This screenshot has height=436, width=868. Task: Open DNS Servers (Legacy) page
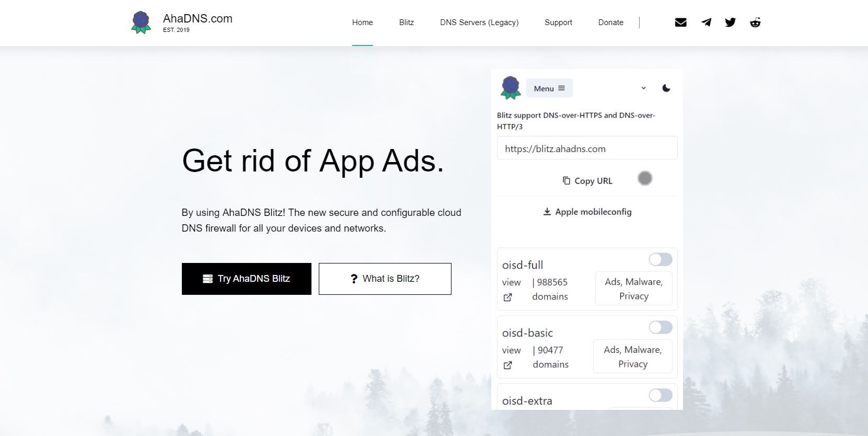[x=479, y=22]
